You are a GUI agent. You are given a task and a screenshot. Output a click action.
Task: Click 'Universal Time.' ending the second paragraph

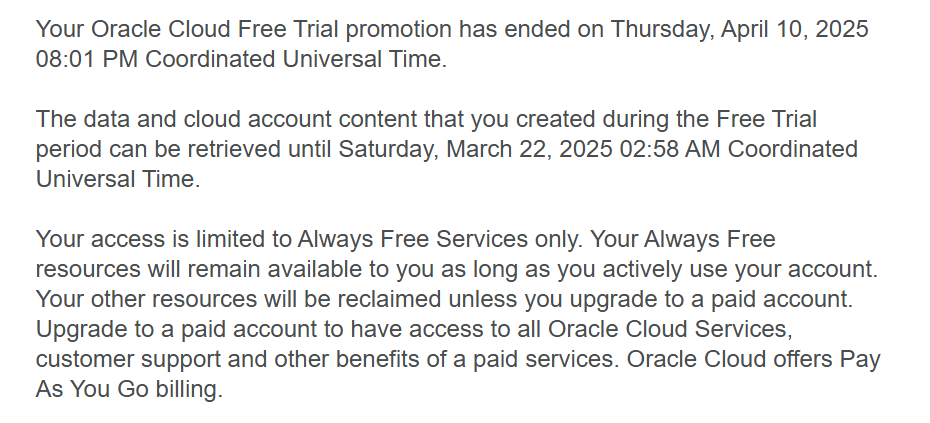118,179
